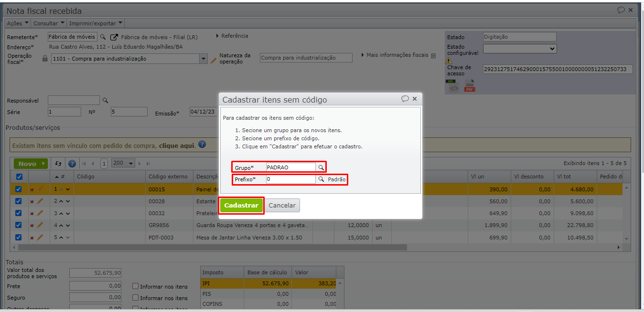Toggle checkbox for item PDT-0003 row
This screenshot has height=312, width=644.
(19, 237)
